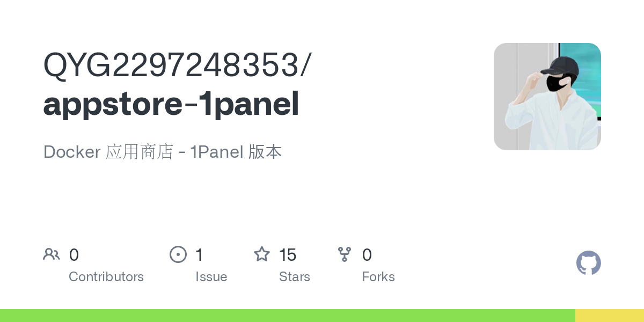This screenshot has width=644, height=322.
Task: Open the appstore-1panel repository title
Action: pyautogui.click(x=171, y=105)
